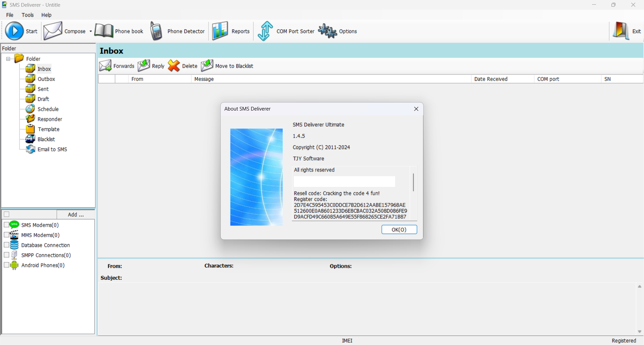Check the SMS Modems(0) checkbox
644x345 pixels.
[6, 225]
